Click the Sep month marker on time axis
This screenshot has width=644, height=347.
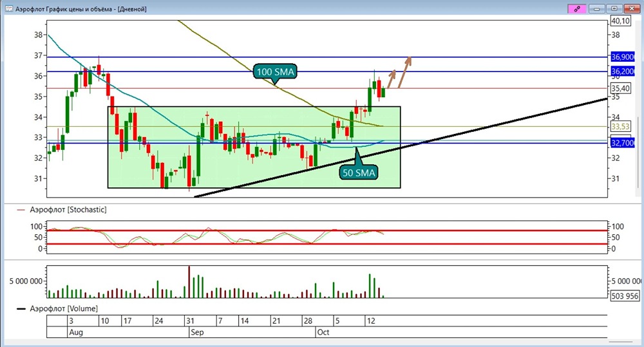tap(197, 332)
